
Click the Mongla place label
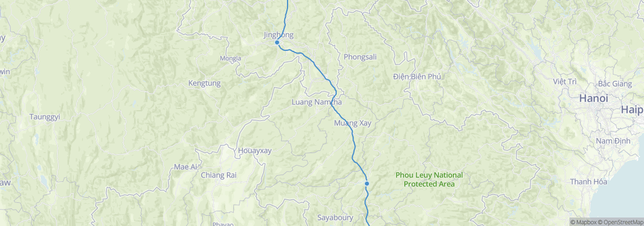coord(230,58)
